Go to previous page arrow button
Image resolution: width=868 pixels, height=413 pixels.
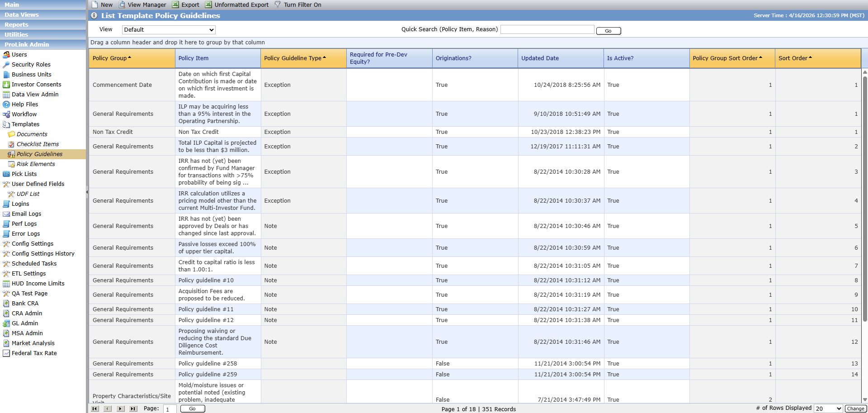(x=108, y=408)
